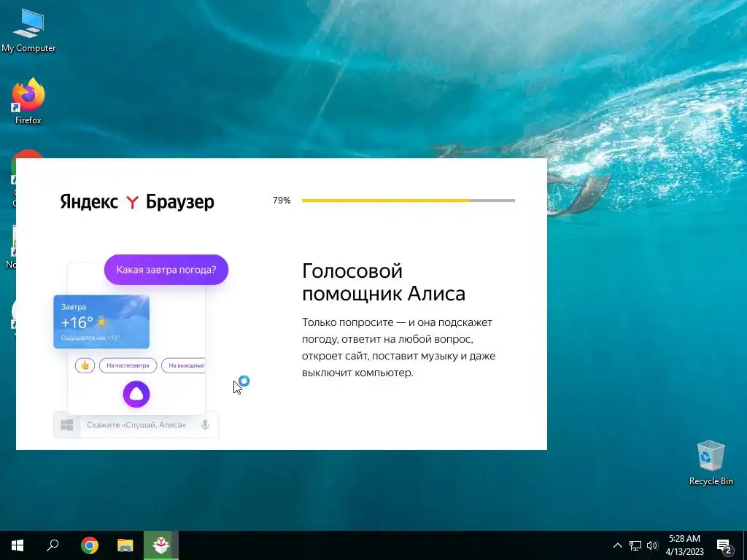This screenshot has height=560, width=747.
Task: Open My Computer desktop icon
Action: pyautogui.click(x=28, y=29)
